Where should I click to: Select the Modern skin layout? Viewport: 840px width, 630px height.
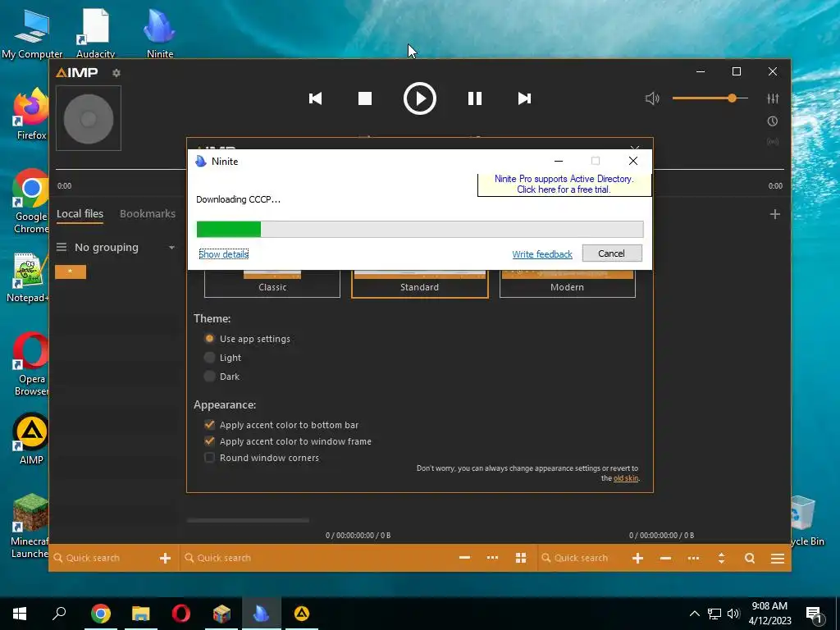point(568,284)
